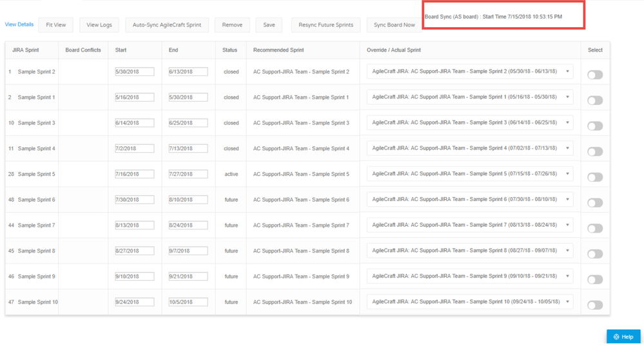Open override sprint dropdown for Sample Sprint 10
The width and height of the screenshot is (644, 346).
(x=470, y=302)
